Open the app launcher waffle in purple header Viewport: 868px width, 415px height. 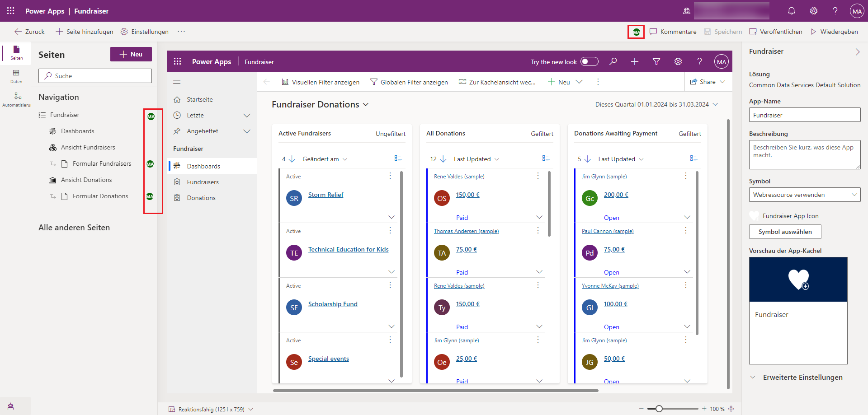10,11
